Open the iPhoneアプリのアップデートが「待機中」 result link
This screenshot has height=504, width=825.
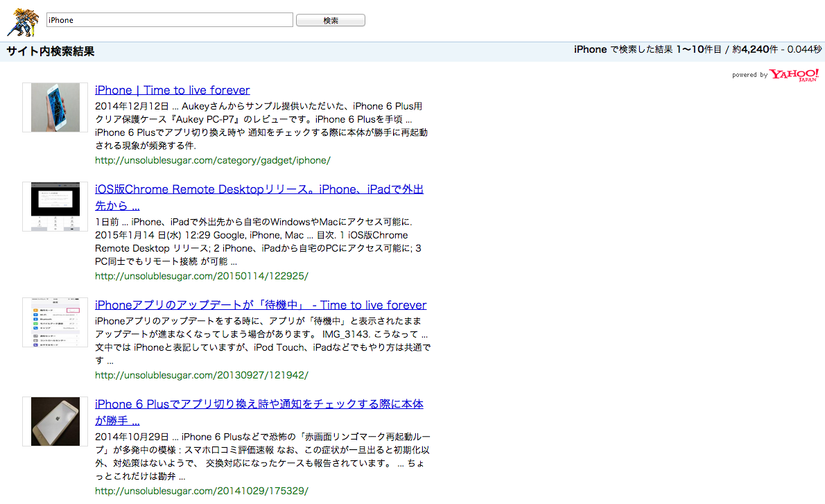[x=261, y=304]
